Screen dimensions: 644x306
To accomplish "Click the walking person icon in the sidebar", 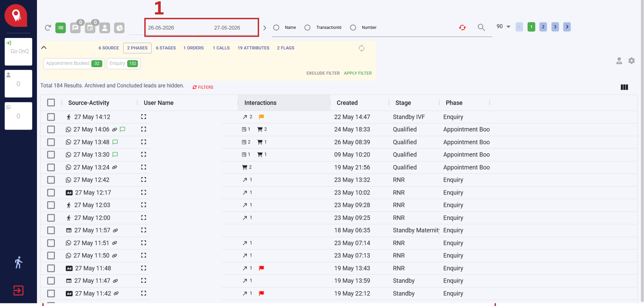I will click(x=18, y=262).
